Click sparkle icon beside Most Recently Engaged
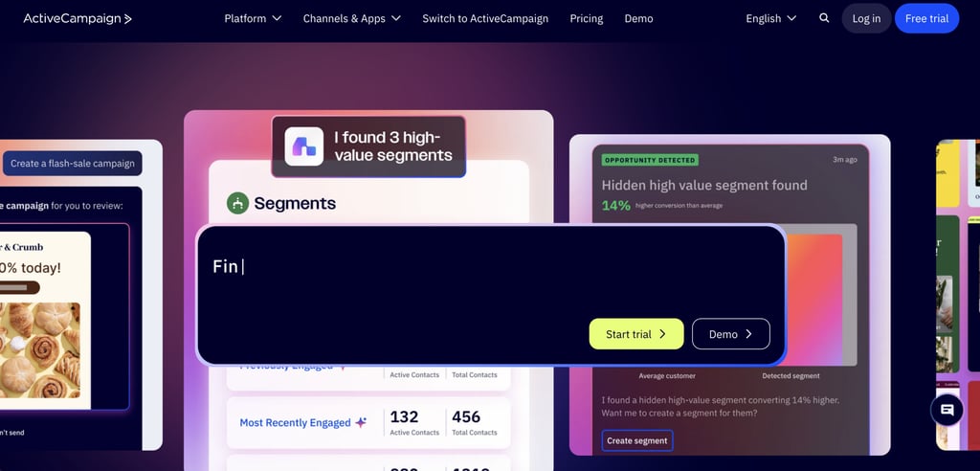980x471 pixels. pos(361,423)
